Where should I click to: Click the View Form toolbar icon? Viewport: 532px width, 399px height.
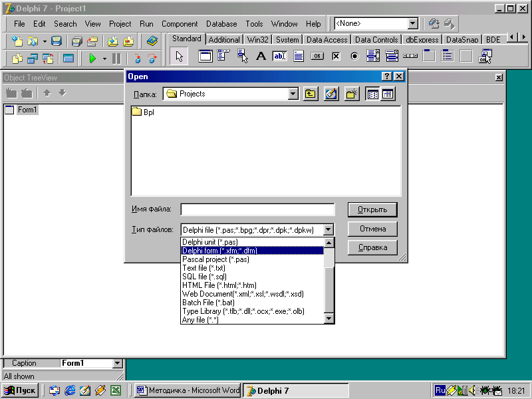pyautogui.click(x=33, y=59)
